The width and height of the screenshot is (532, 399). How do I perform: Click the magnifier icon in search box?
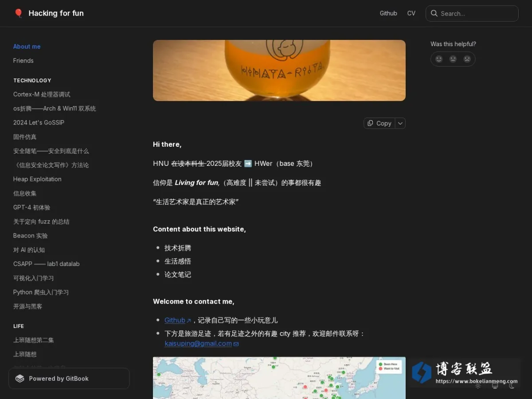click(434, 13)
